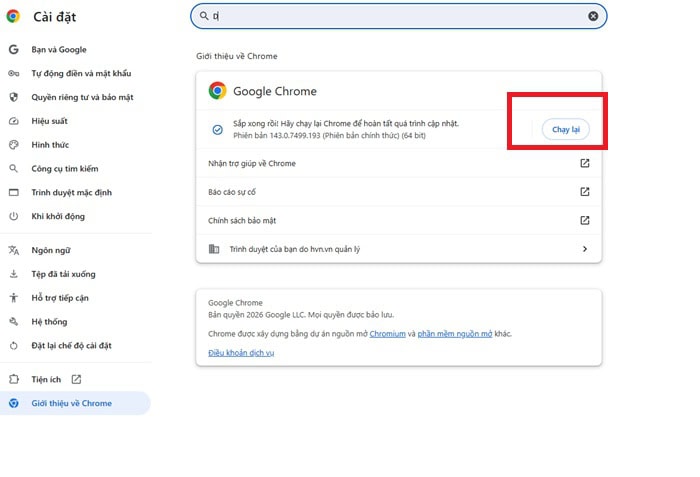Viewport: 700px width, 477px height.
Task: Click the shield icon for privacy and security
Action: [14, 97]
